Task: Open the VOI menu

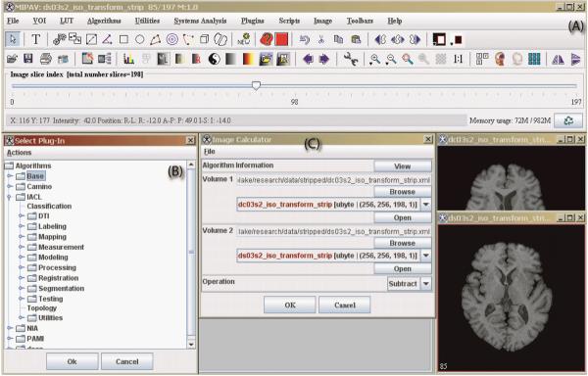Action: coord(39,21)
